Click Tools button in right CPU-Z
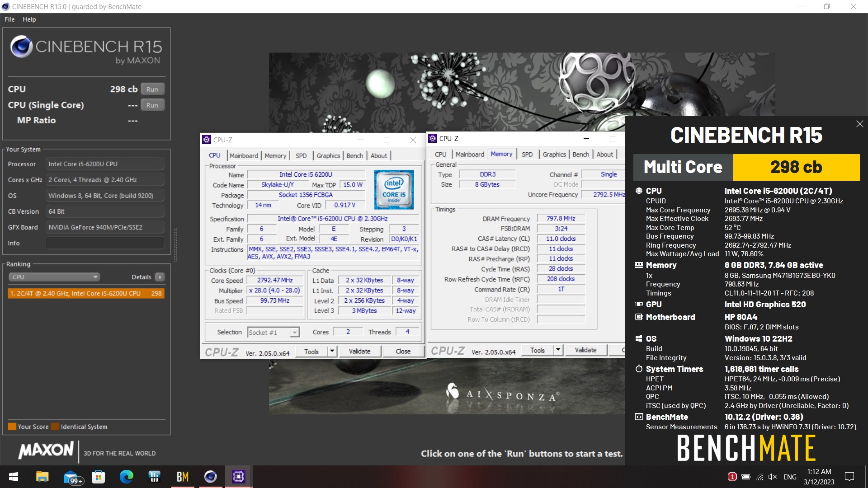Screen dimensions: 868x488 pyautogui.click(x=538, y=350)
